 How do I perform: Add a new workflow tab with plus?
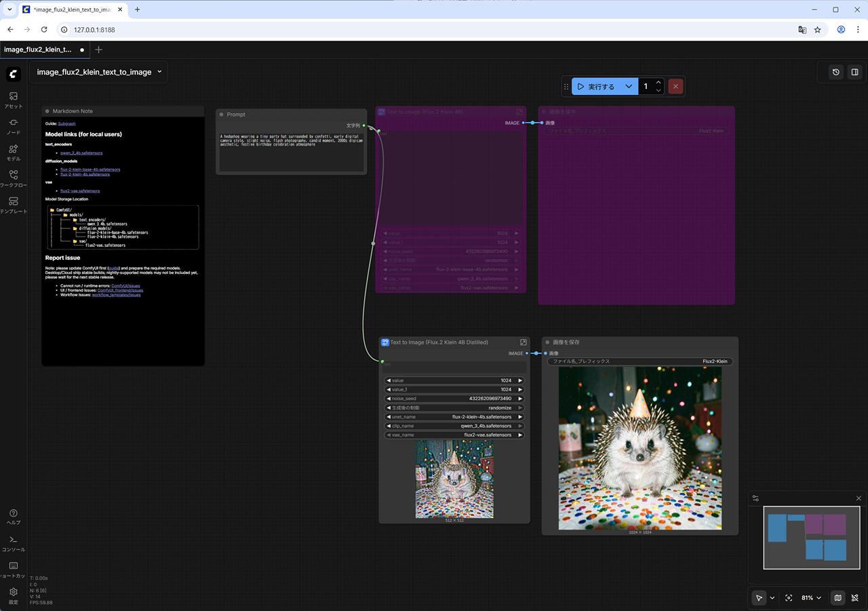coord(99,50)
